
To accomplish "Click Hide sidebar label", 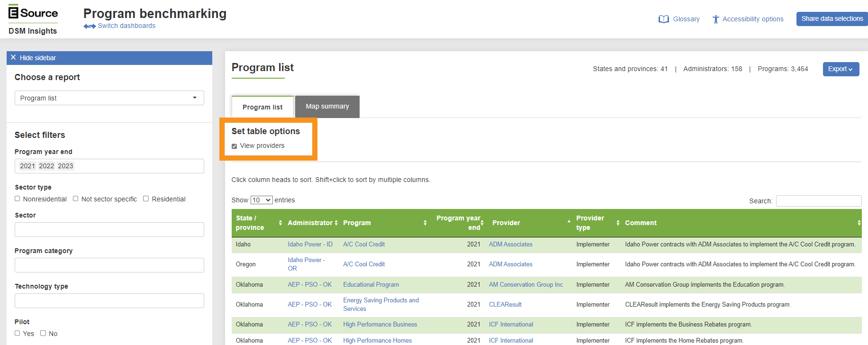I will [x=38, y=58].
